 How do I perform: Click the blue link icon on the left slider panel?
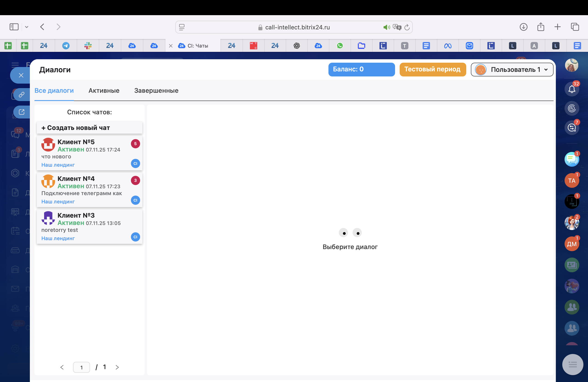coord(22,95)
